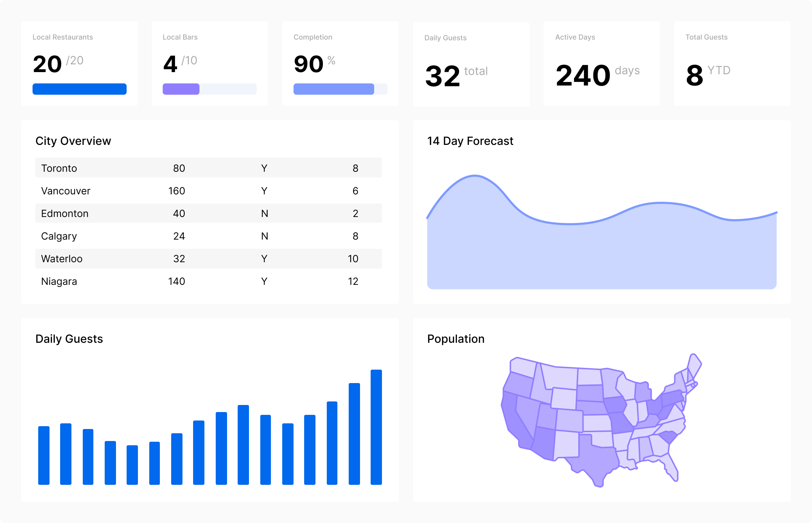Select the Vancouver table row
The width and height of the screenshot is (812, 523).
tap(209, 191)
